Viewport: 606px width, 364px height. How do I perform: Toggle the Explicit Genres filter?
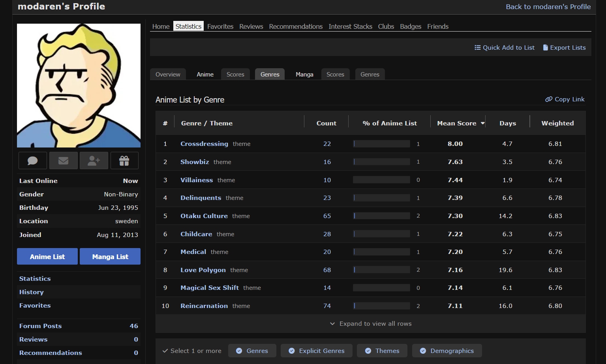point(316,351)
